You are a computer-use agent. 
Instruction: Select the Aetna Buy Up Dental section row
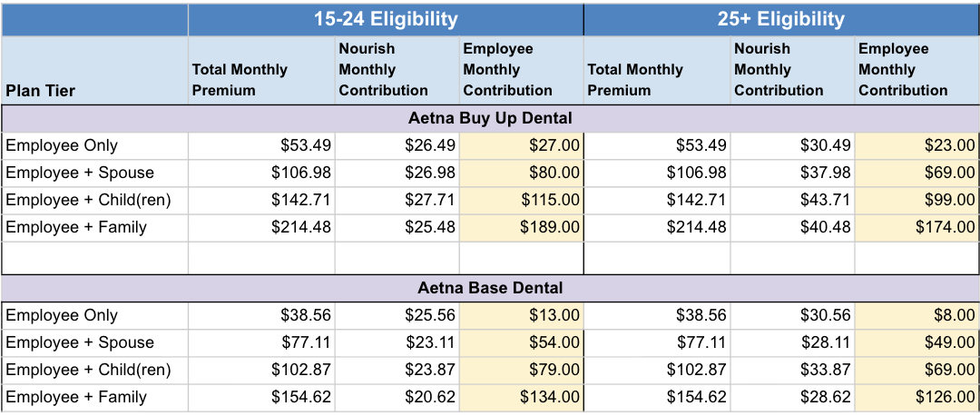[490, 119]
